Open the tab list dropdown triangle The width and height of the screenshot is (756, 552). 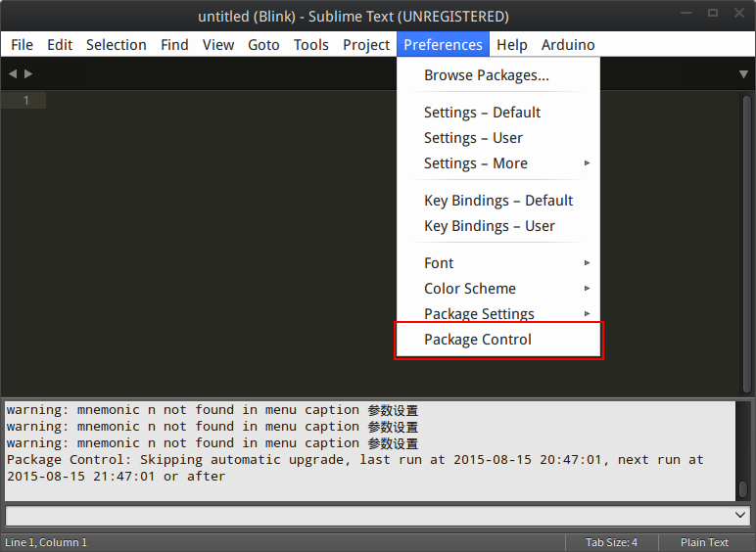[743, 74]
